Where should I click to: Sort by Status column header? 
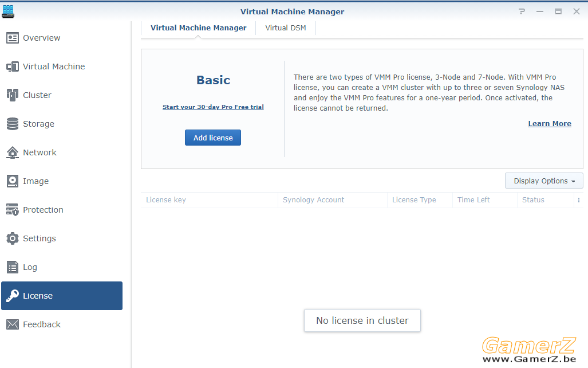click(x=546, y=200)
